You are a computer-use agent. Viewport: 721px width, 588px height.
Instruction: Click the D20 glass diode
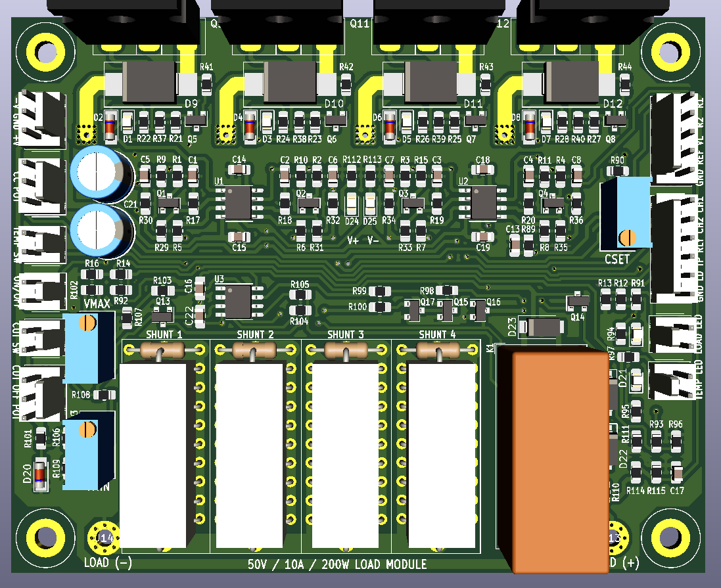coord(40,473)
